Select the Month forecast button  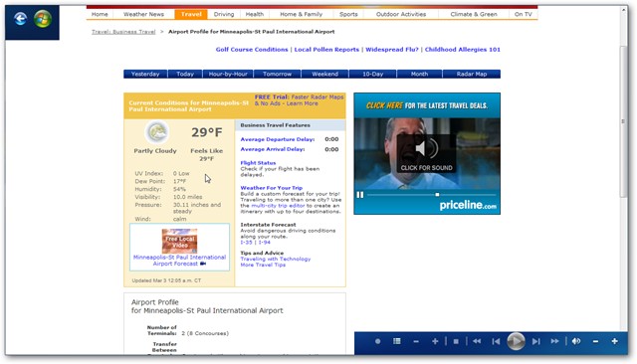[x=419, y=74]
